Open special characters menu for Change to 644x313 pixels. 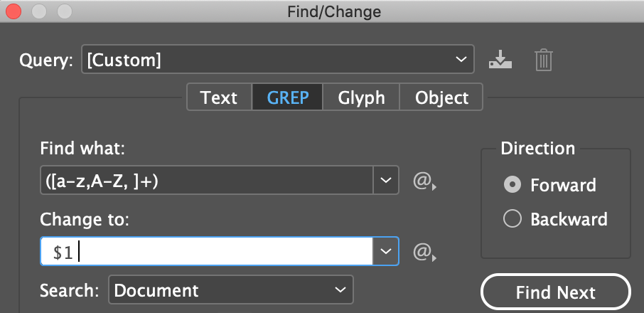pyautogui.click(x=424, y=252)
